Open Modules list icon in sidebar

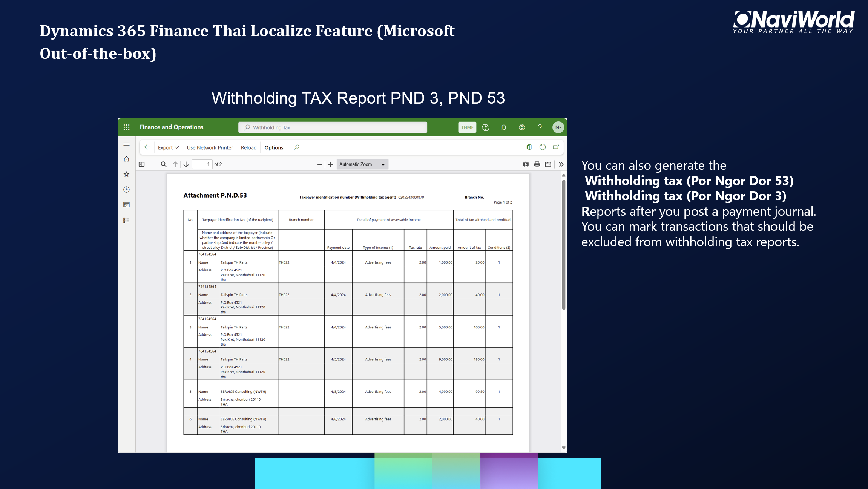tap(127, 220)
